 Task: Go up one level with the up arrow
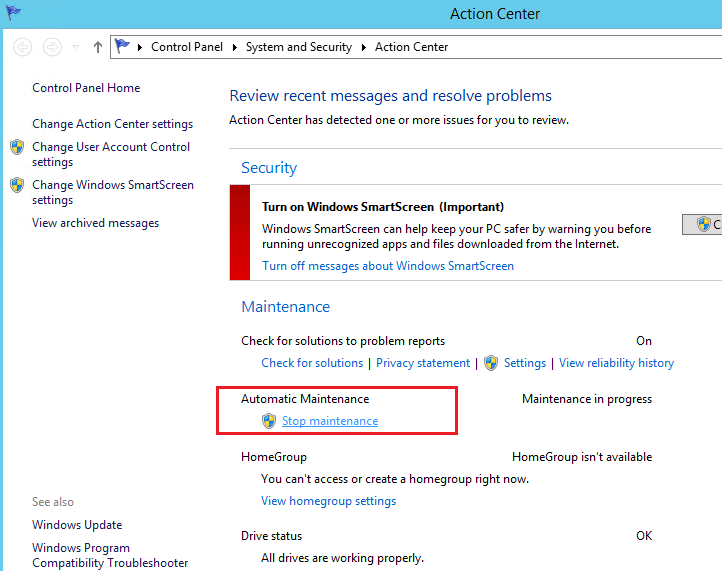[x=98, y=47]
